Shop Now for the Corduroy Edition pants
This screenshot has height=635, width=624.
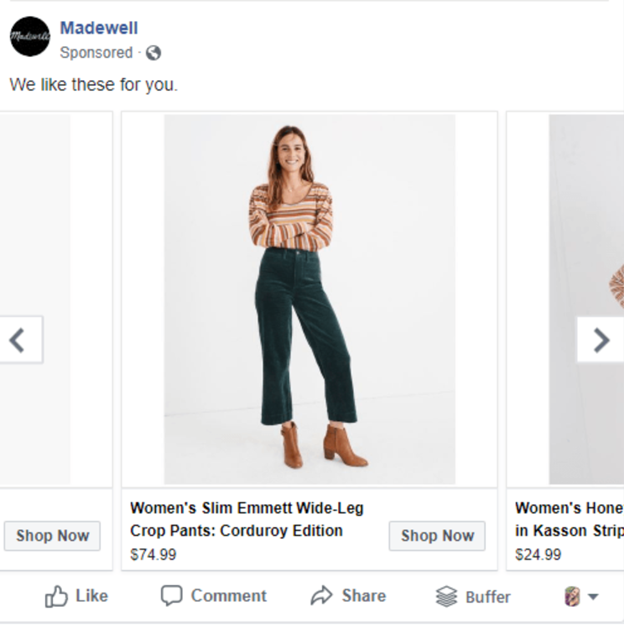click(x=437, y=536)
